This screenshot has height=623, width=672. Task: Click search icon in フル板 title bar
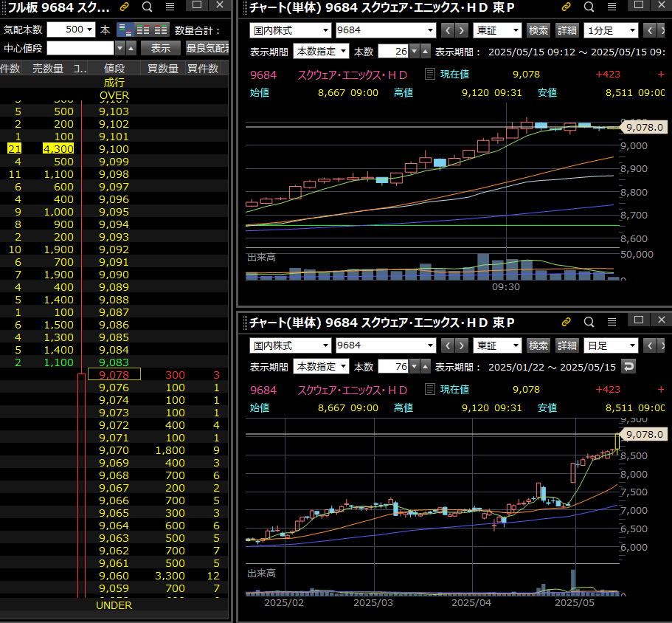147,7
